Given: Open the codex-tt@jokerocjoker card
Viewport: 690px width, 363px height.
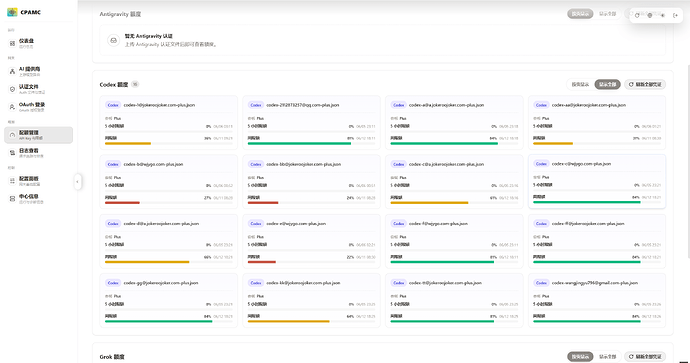Looking at the screenshot, I should click(x=454, y=300).
